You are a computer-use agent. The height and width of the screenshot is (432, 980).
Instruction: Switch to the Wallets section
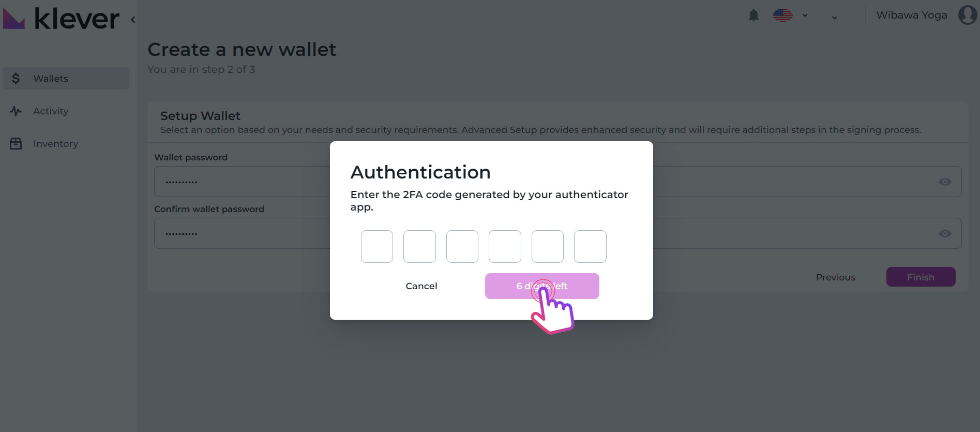pos(51,78)
